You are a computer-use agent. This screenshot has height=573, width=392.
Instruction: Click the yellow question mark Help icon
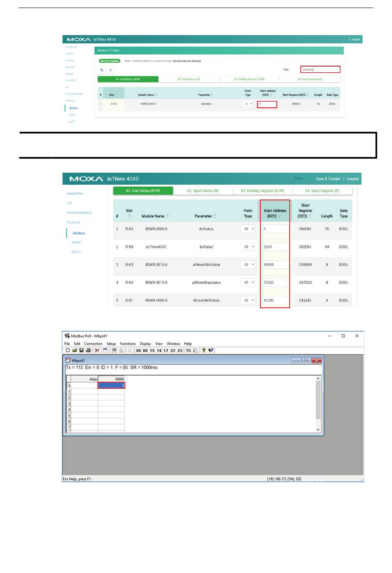coord(204,350)
